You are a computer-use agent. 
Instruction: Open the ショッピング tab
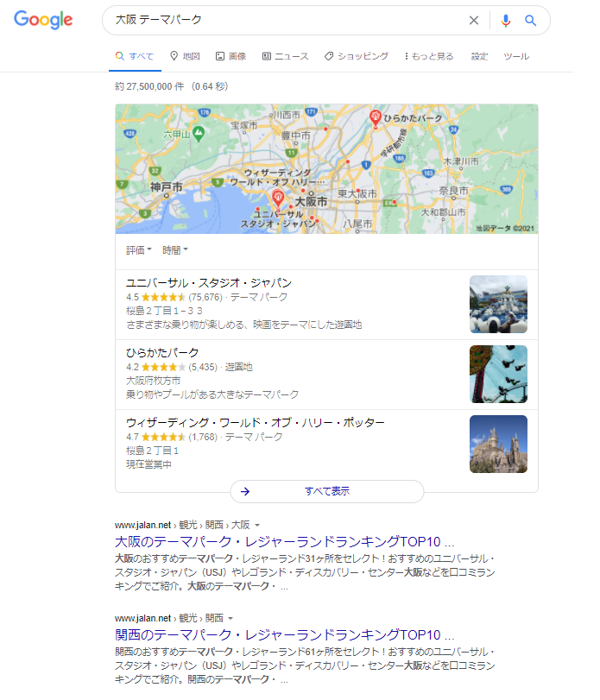click(357, 56)
